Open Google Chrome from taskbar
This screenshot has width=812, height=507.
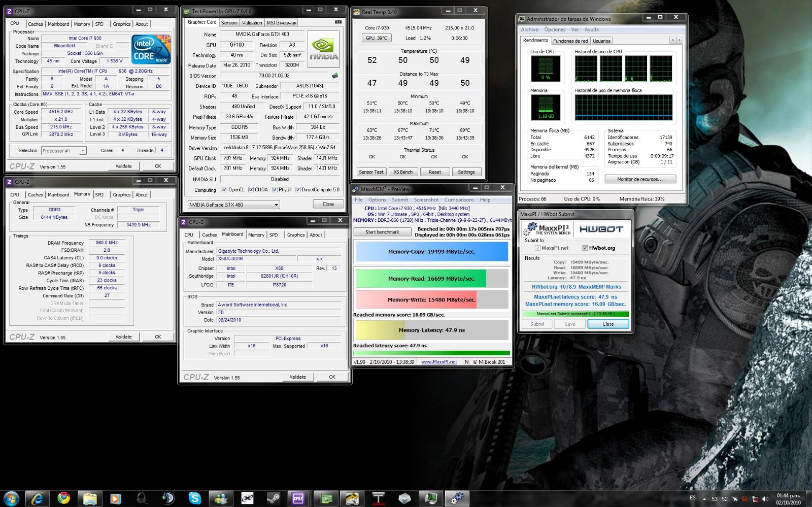pyautogui.click(x=63, y=498)
